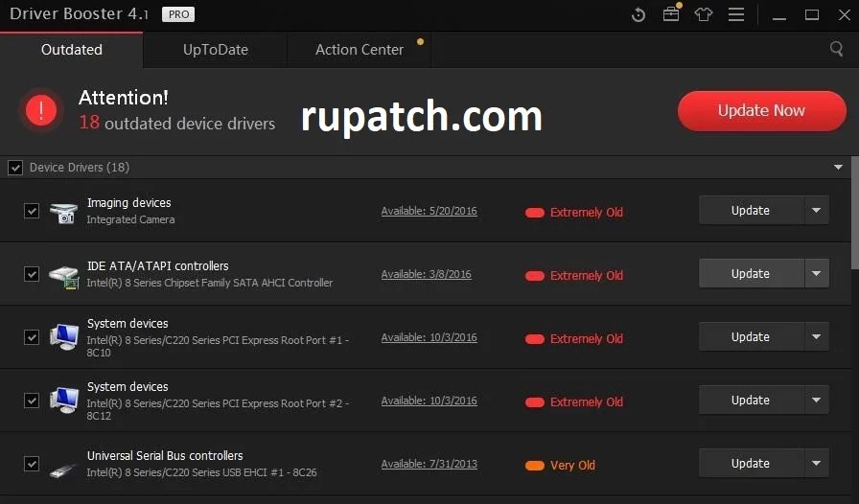Select the 'Integrated Camera' device name
Screen dimensions: 859x504
(130, 219)
